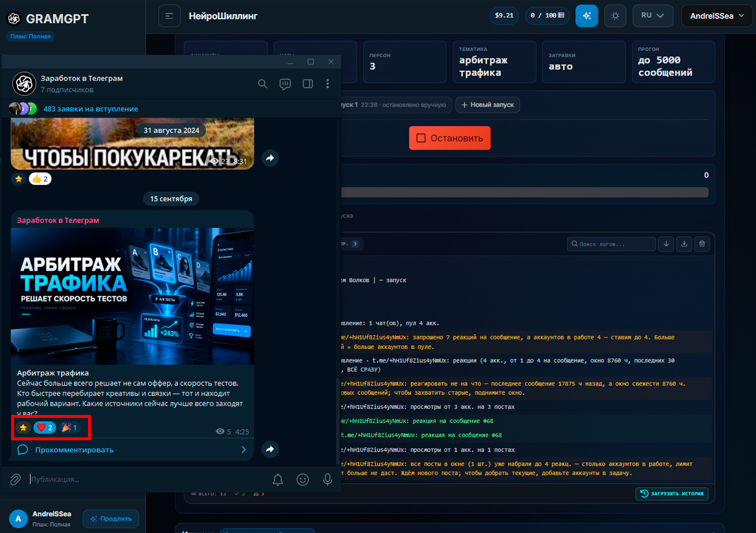Click the Загрузить историю button
The width and height of the screenshot is (756, 533).
pyautogui.click(x=672, y=494)
